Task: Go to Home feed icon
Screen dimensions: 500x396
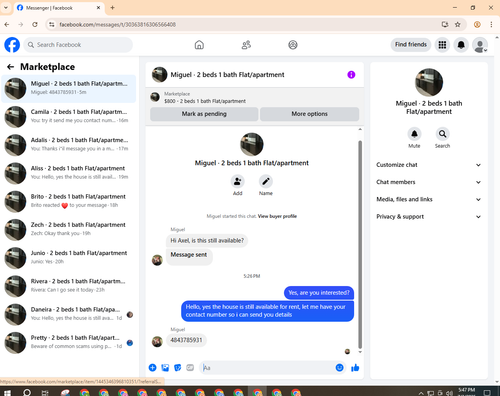Action: click(199, 45)
